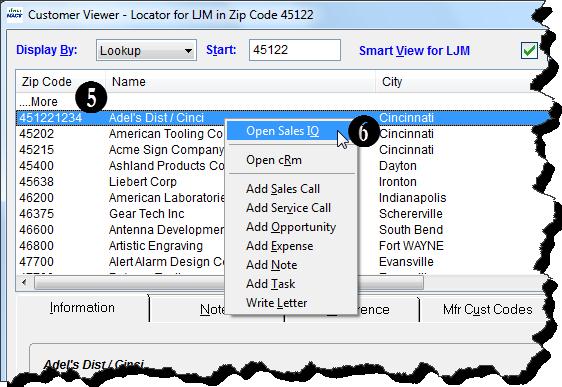
Task: Click the Indianapolis city cell
Action: pos(413,197)
